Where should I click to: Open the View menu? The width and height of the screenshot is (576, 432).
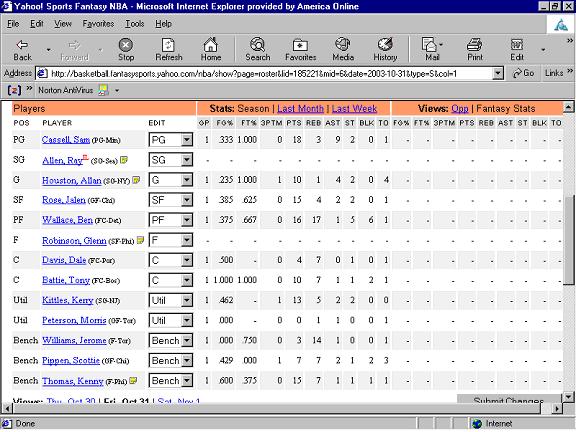coord(63,24)
